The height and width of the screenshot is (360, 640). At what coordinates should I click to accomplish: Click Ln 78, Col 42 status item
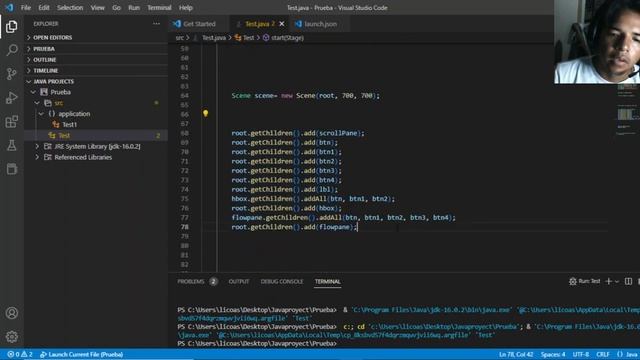tap(516, 354)
